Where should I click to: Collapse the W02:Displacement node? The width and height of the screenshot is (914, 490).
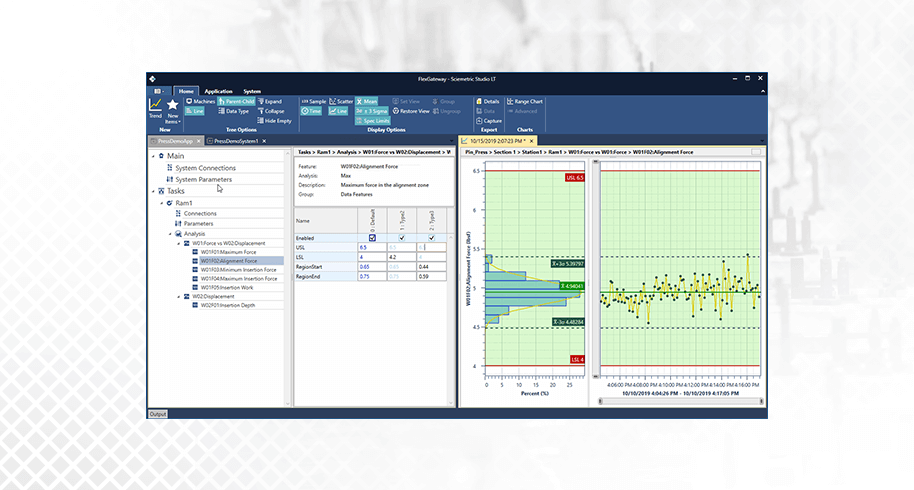[179, 297]
